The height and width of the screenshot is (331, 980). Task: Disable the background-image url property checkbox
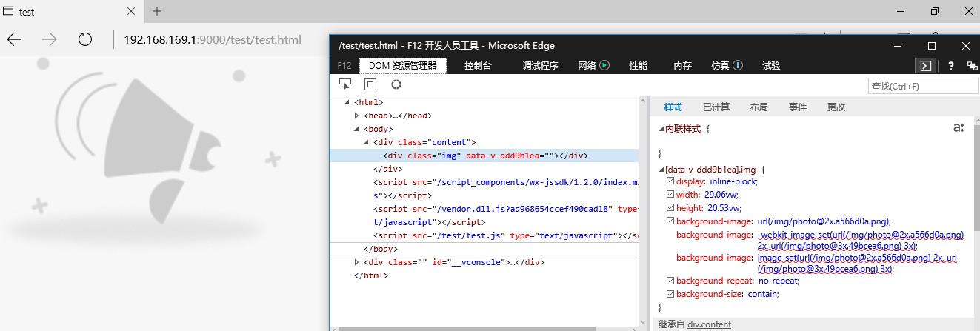tap(670, 221)
